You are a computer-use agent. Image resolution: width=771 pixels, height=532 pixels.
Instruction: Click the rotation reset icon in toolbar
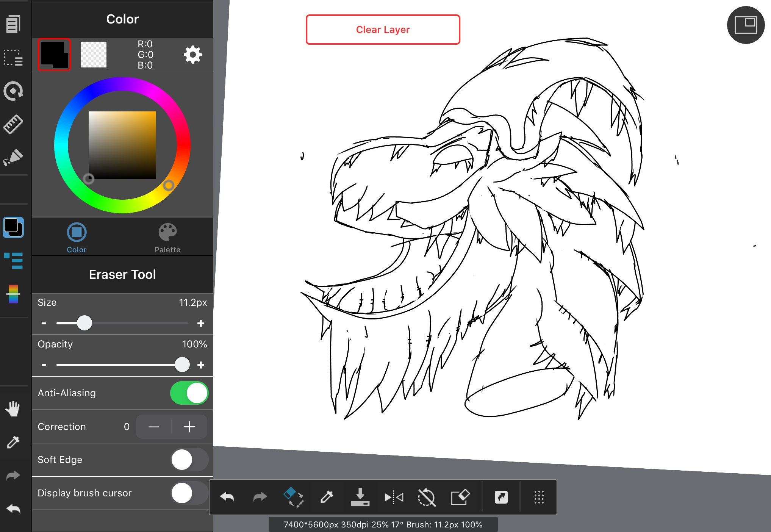click(x=427, y=497)
